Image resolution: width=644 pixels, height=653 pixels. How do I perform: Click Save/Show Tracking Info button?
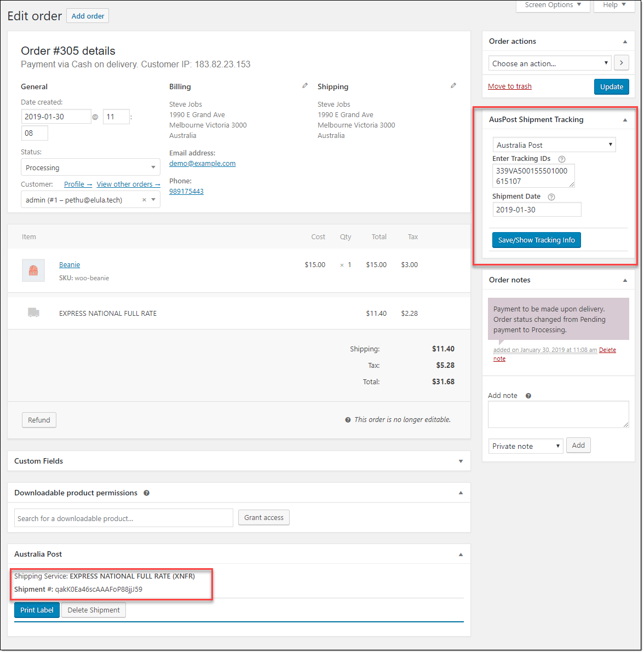point(536,240)
